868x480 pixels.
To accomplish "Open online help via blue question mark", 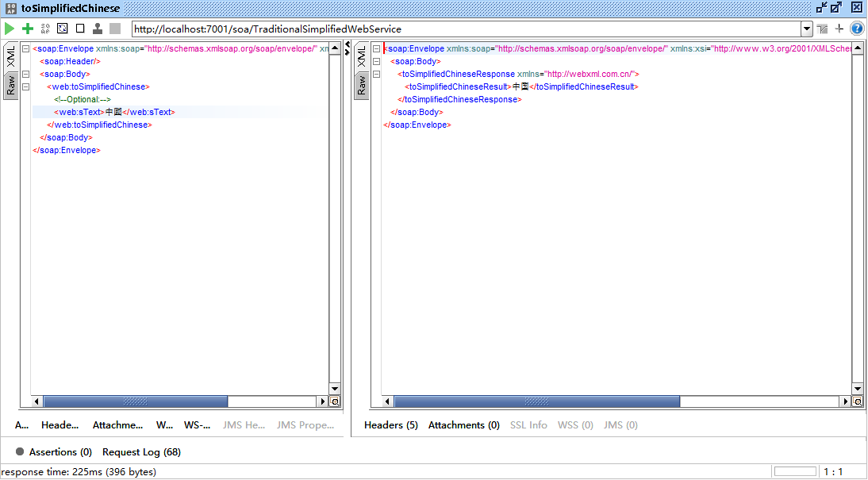I will click(x=857, y=29).
